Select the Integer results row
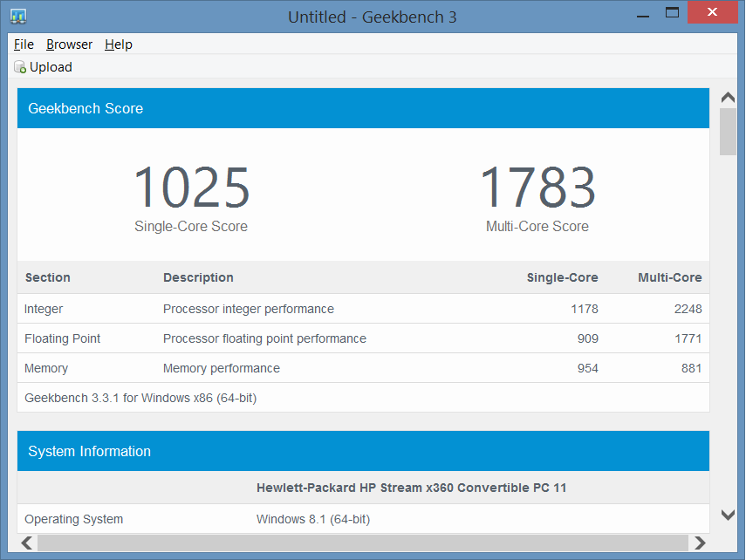The height and width of the screenshot is (560, 746). [363, 309]
